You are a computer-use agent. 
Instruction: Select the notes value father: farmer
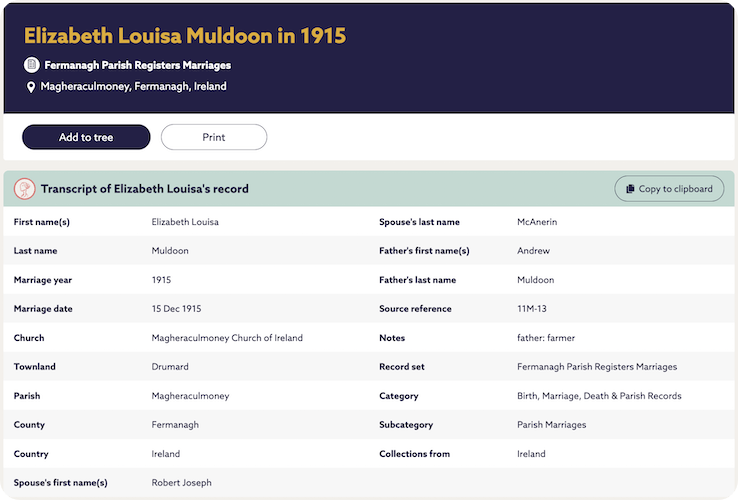point(546,338)
